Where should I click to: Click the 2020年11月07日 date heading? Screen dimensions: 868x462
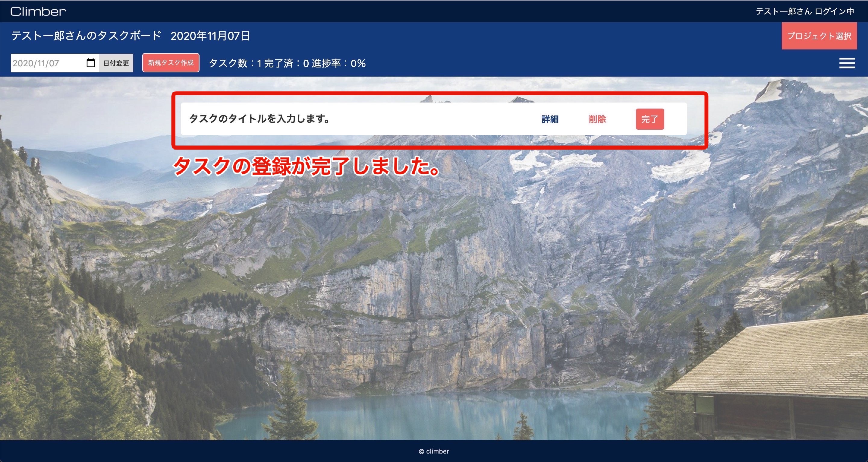pos(211,35)
